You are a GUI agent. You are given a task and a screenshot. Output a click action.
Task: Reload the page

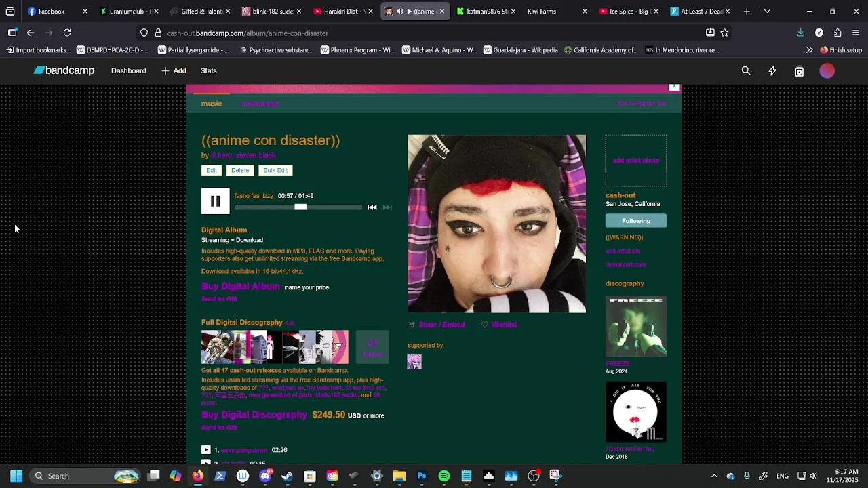67,33
